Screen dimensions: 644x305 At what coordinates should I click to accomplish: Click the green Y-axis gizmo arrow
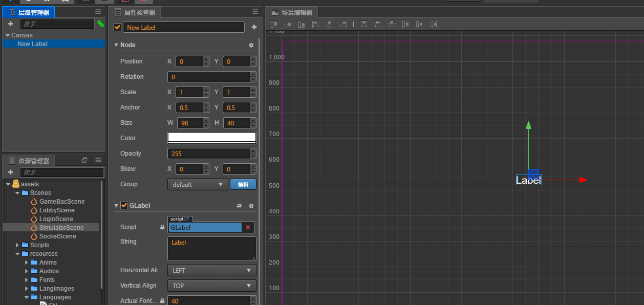(x=529, y=125)
